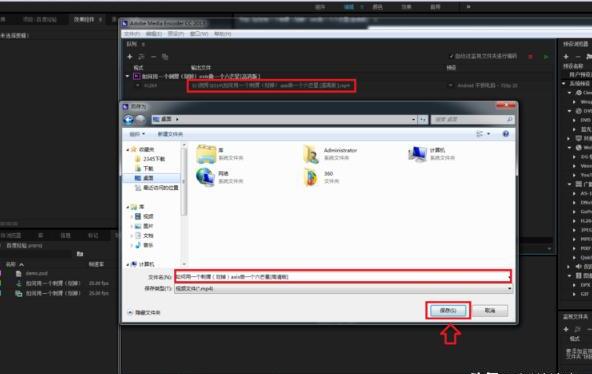Image resolution: width=592 pixels, height=374 pixels.
Task: Open the view options dropdown arrow
Action: click(489, 134)
